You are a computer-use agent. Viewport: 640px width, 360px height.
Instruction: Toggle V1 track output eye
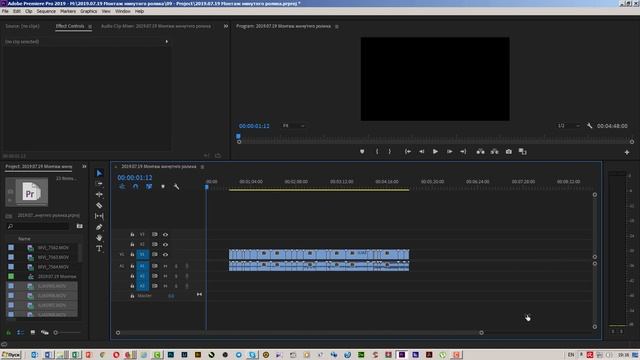click(165, 254)
